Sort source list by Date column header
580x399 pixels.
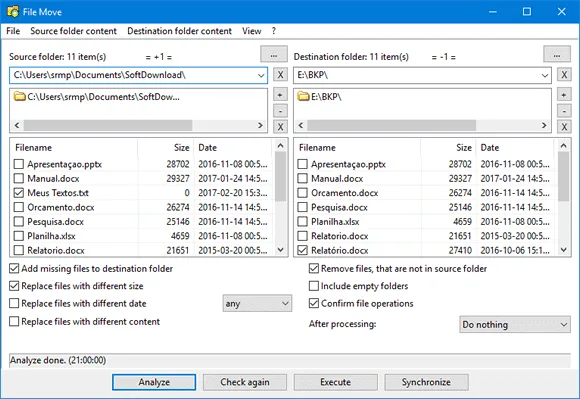tap(233, 148)
